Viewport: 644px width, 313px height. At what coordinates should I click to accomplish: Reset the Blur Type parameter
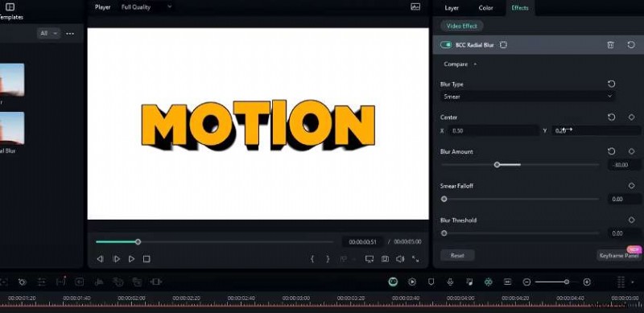[x=612, y=84]
